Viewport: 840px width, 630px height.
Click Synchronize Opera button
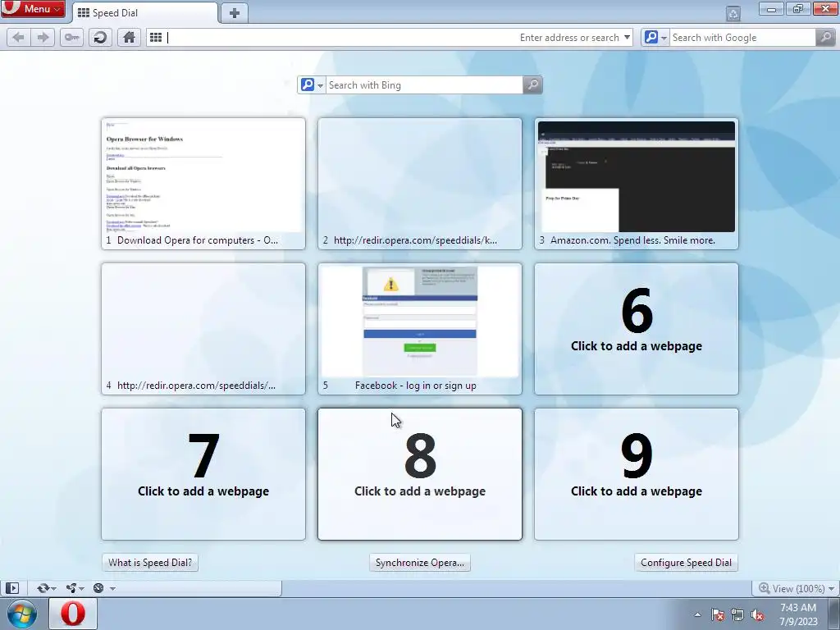pos(420,563)
